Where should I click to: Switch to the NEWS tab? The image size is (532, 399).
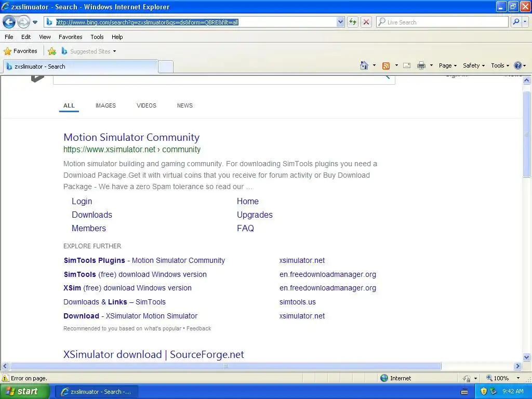[184, 105]
